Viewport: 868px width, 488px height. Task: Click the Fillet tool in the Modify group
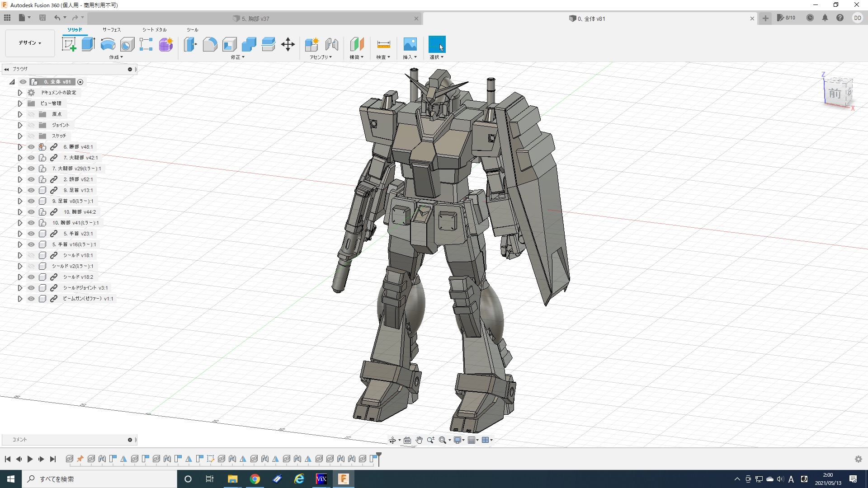[x=210, y=44]
